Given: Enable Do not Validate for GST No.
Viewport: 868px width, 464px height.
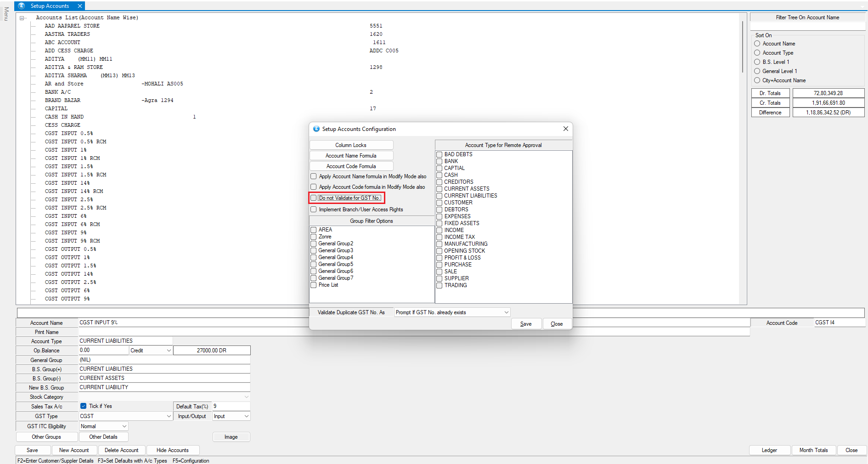Looking at the screenshot, I should [x=314, y=198].
